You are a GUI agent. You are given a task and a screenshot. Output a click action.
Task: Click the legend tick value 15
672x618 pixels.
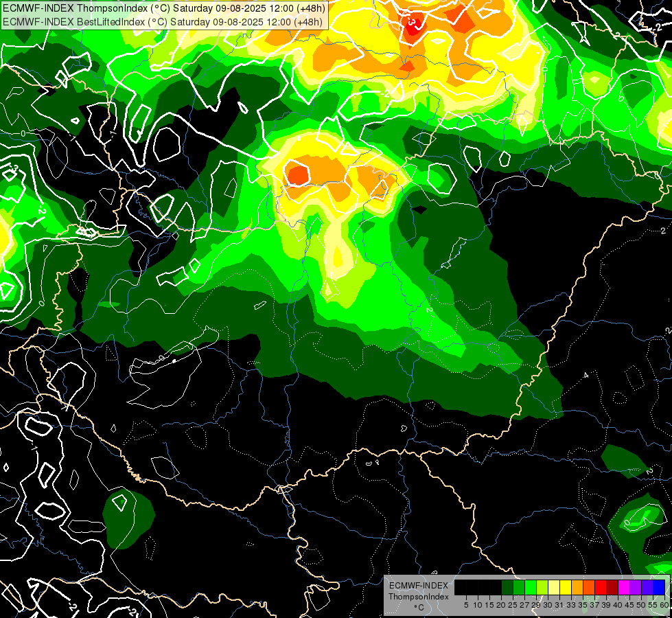pos(489,605)
